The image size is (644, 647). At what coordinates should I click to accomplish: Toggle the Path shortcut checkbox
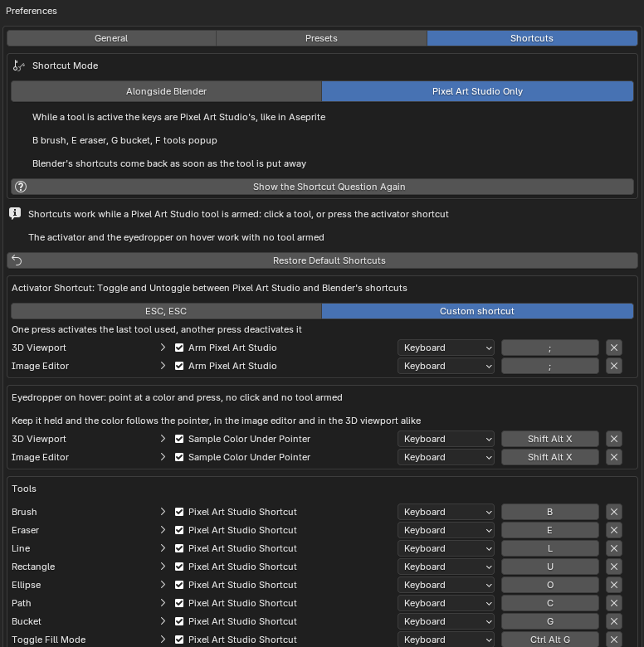click(x=179, y=603)
